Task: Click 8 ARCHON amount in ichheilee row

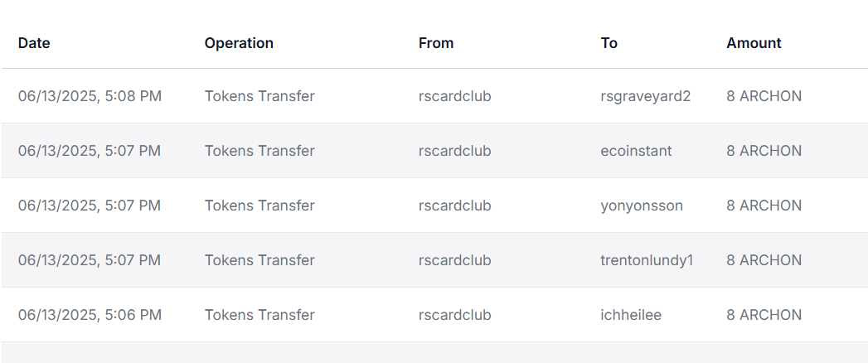Action: pos(764,315)
